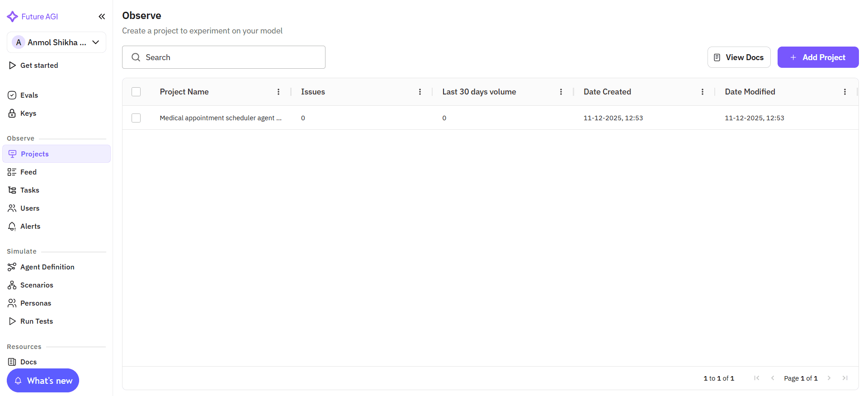Click the 11-12-2025, 12:53 Date Modified cell
This screenshot has height=396, width=868.
755,118
